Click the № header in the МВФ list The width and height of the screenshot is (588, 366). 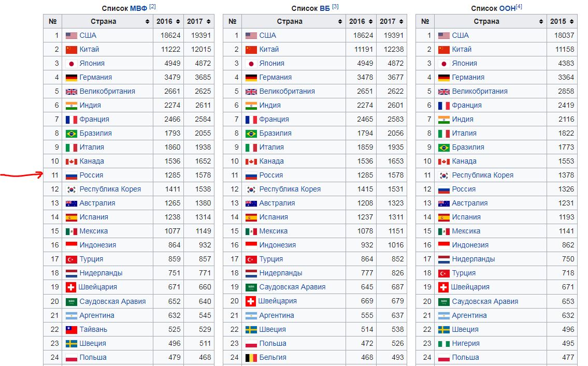point(52,22)
